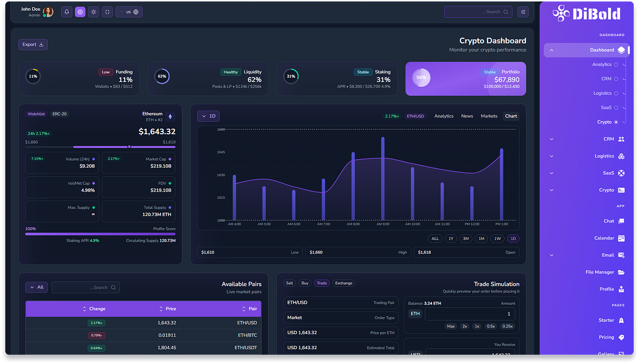639x364 pixels.
Task: Expand the Crypto menu with wallet icon
Action: click(x=586, y=190)
